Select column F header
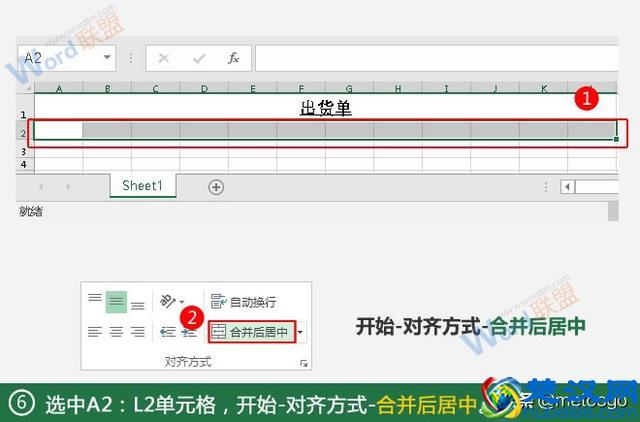Image resolution: width=640 pixels, height=422 pixels. pyautogui.click(x=301, y=88)
